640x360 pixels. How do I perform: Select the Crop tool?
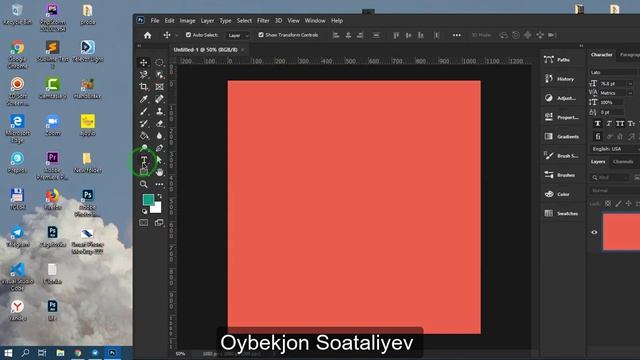coord(144,87)
